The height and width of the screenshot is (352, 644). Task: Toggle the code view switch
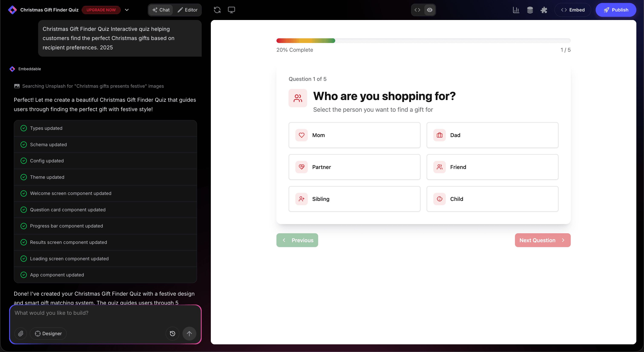pos(417,10)
